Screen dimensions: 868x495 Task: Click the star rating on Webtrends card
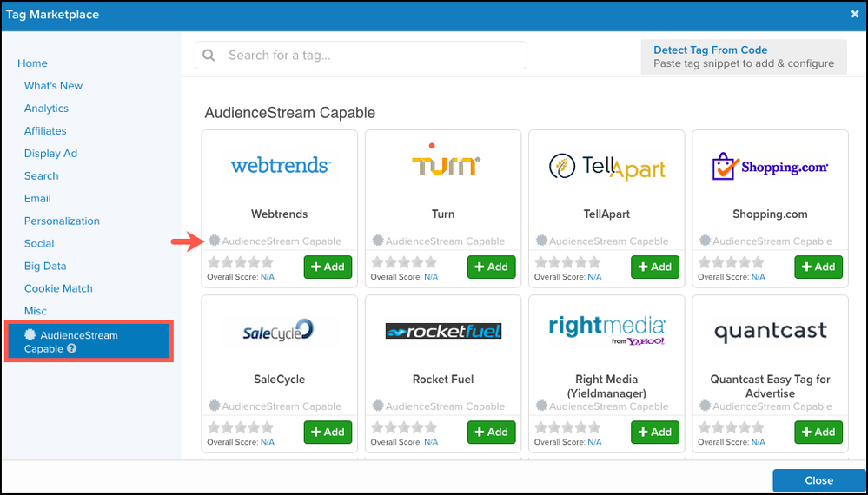pos(241,262)
